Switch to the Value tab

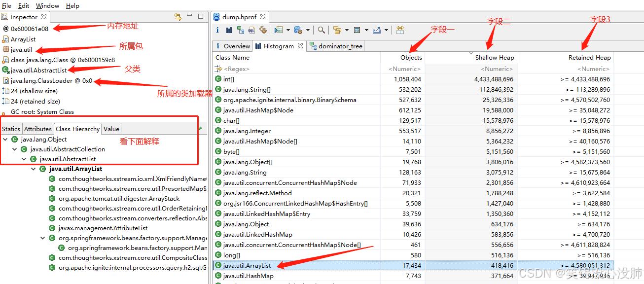pos(111,129)
